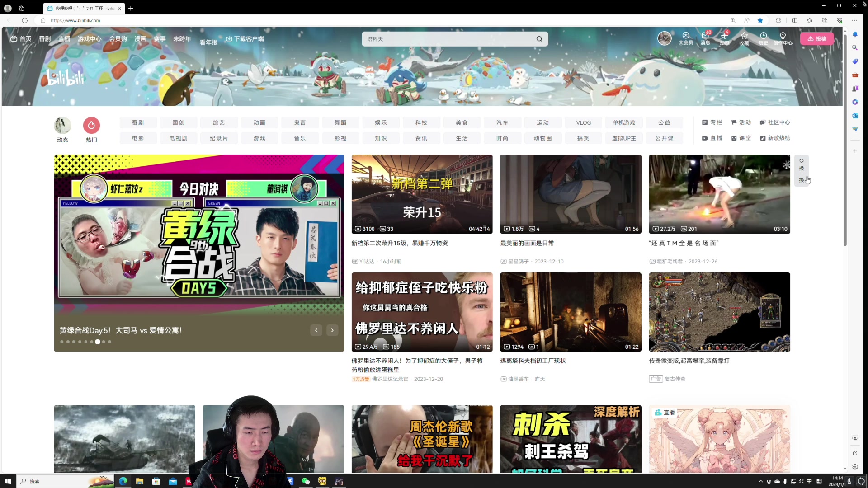Open the 鬼畜 category
This screenshot has width=868, height=488.
300,122
